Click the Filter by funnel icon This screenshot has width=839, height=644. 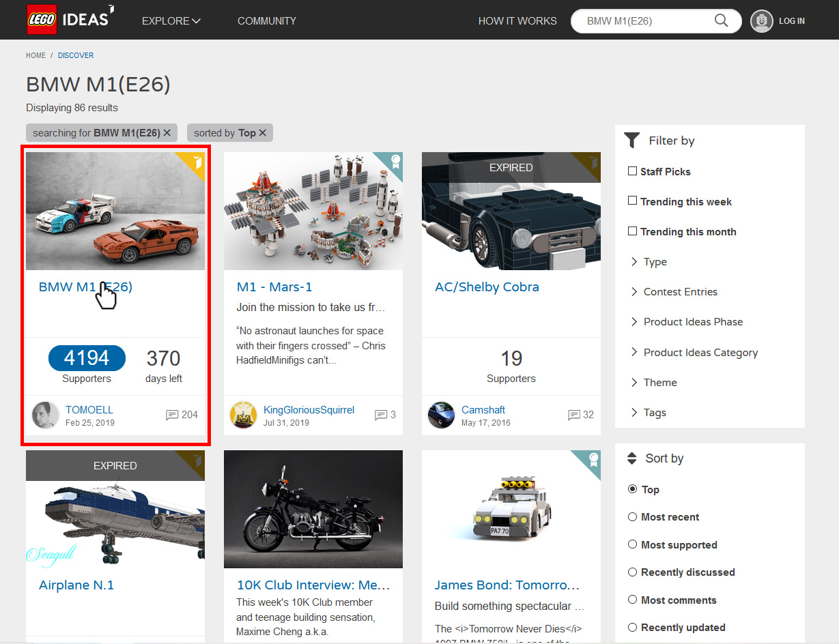632,141
